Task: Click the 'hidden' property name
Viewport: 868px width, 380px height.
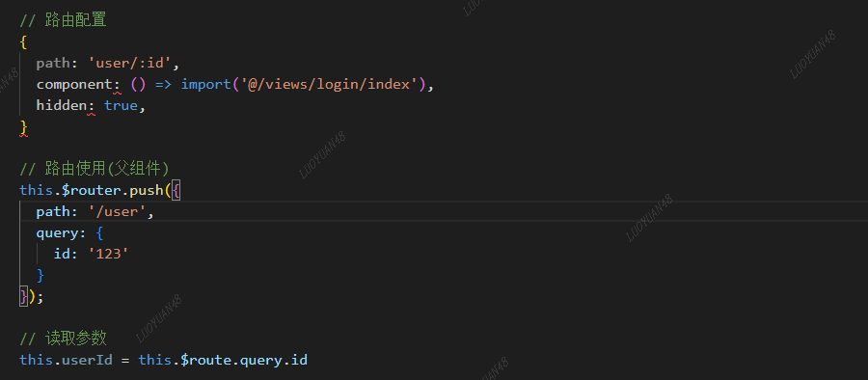Action: click(x=62, y=105)
